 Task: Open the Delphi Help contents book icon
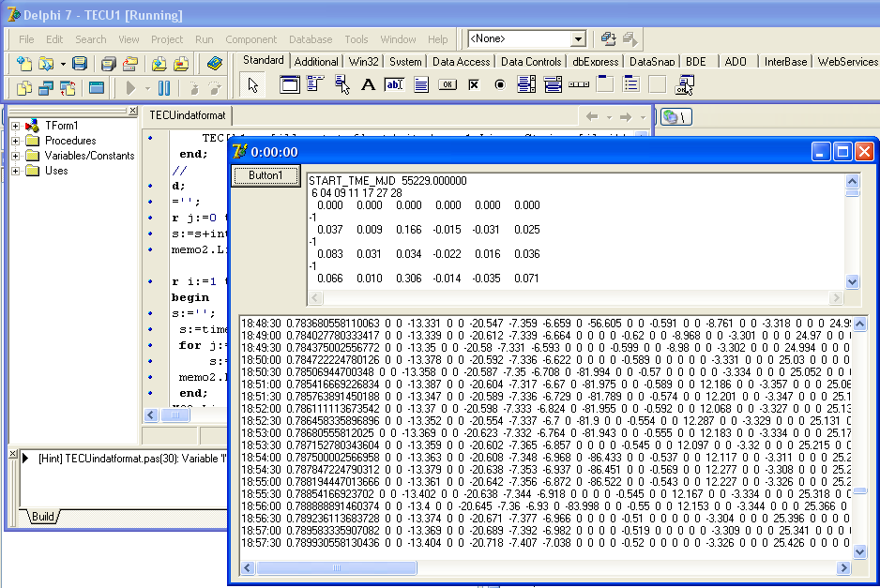tap(215, 64)
